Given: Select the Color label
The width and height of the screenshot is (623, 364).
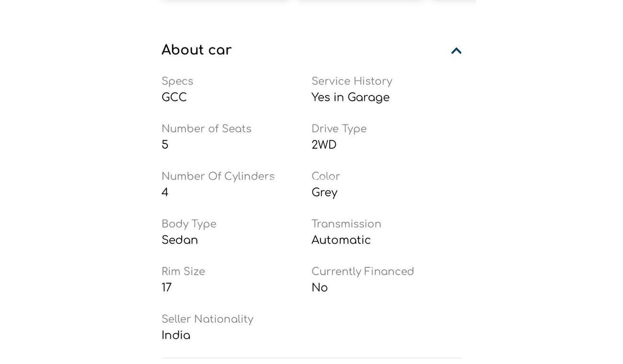Looking at the screenshot, I should (326, 176).
